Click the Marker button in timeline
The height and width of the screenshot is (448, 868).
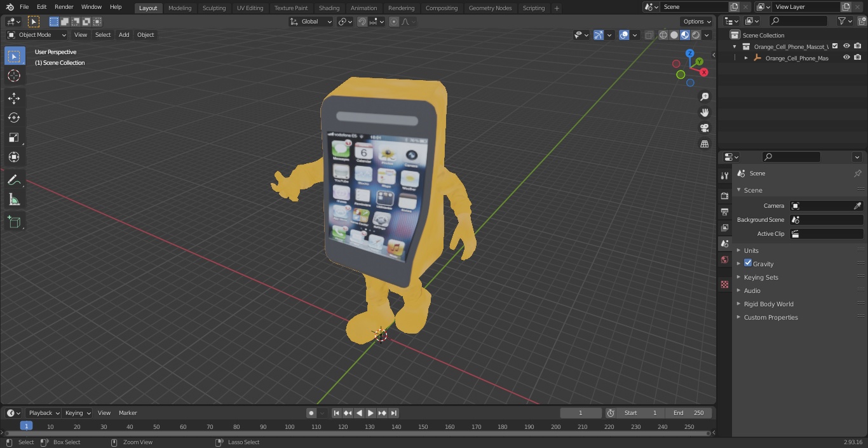pyautogui.click(x=128, y=413)
